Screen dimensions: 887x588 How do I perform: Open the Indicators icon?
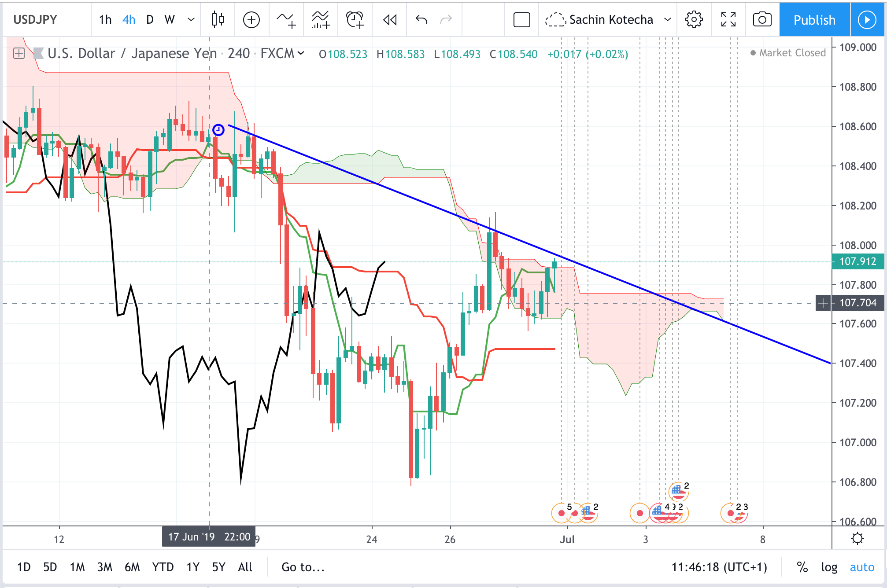[x=286, y=19]
